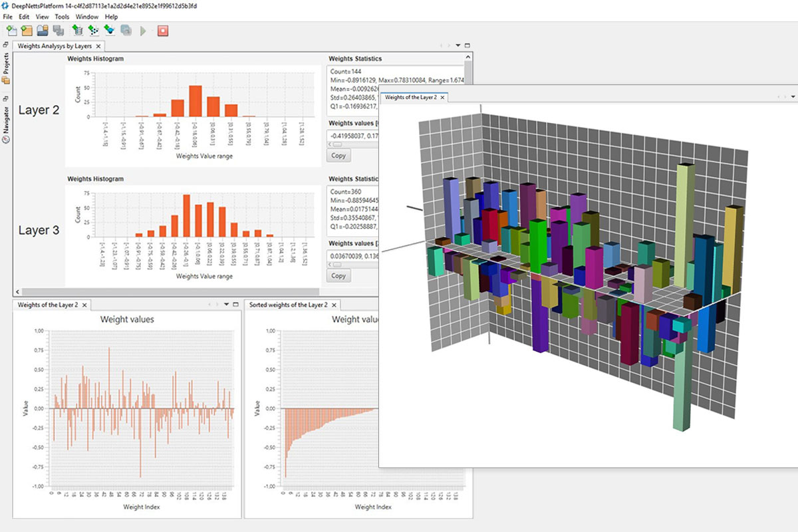Click the Projects sidebar icon
The height and width of the screenshot is (532, 798).
click(6, 80)
